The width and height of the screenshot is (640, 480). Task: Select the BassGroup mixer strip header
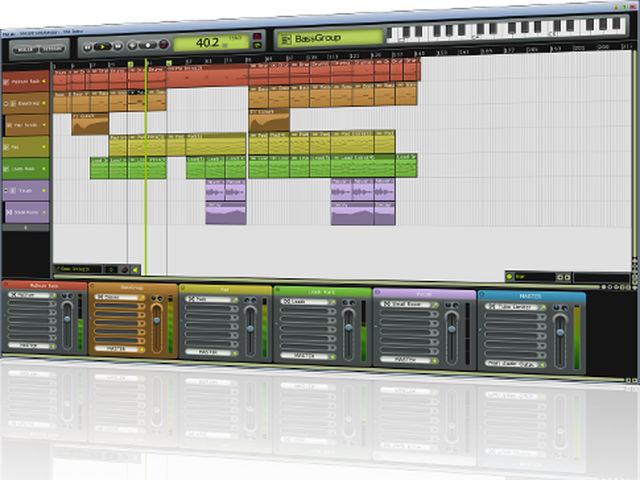133,287
